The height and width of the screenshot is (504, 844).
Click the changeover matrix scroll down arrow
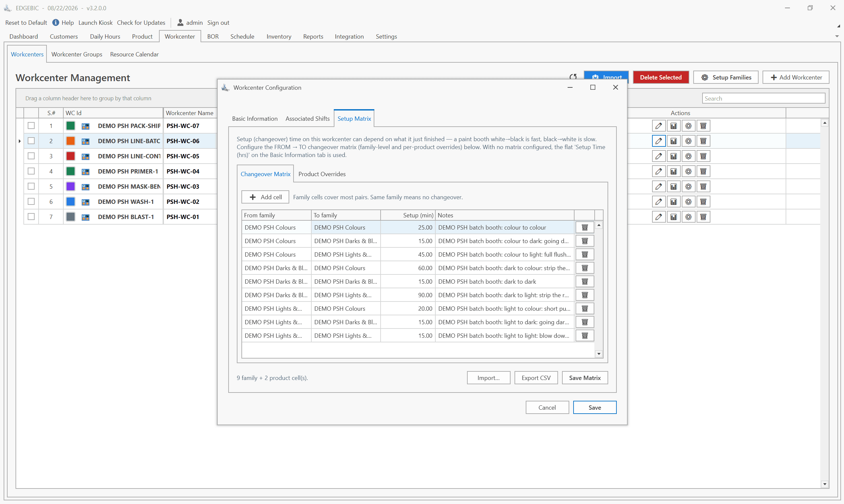pyautogui.click(x=599, y=354)
